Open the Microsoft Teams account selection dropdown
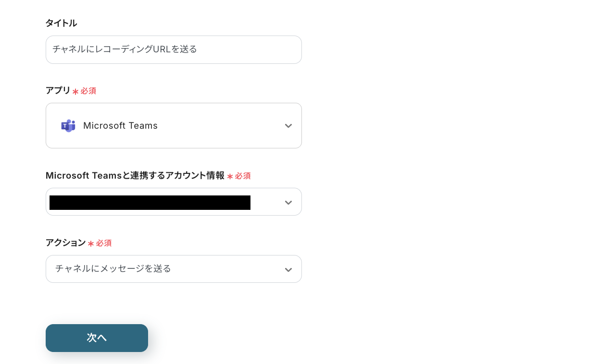Viewport: 600px width, 364px height. click(x=174, y=202)
